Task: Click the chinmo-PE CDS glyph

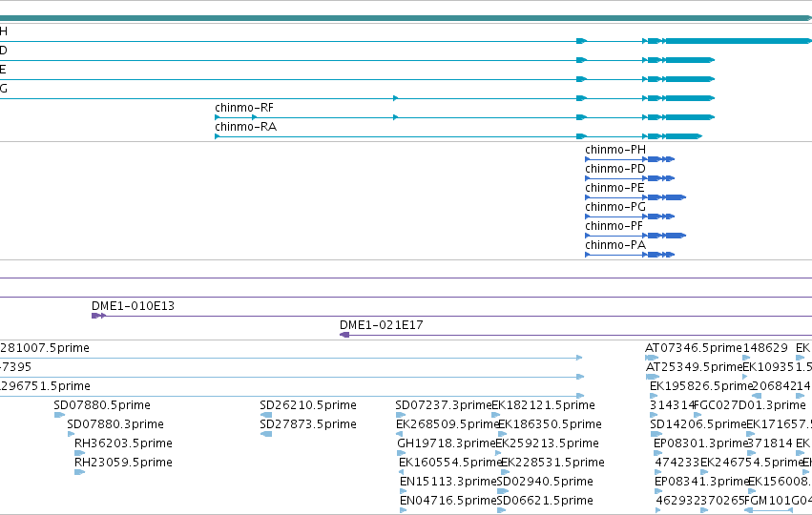Action: pos(635,197)
